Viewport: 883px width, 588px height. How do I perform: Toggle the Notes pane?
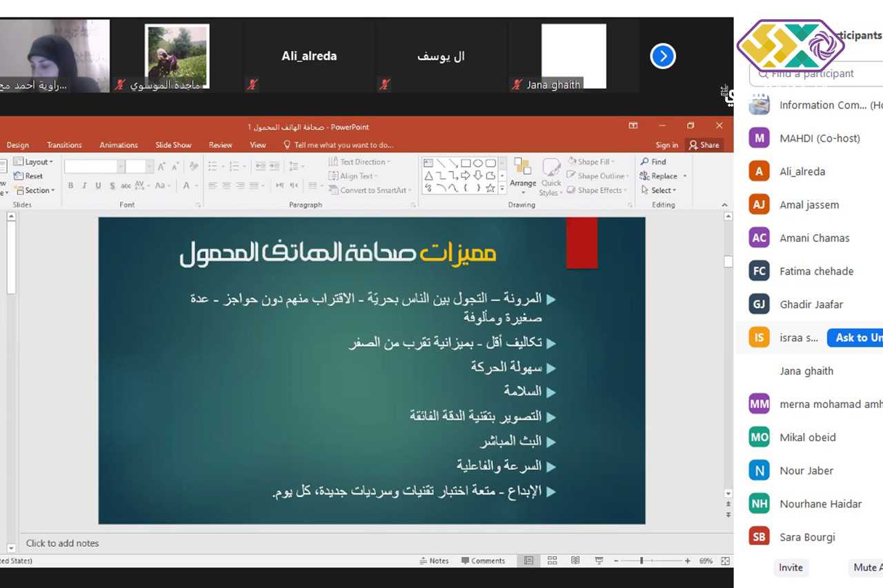click(434, 561)
